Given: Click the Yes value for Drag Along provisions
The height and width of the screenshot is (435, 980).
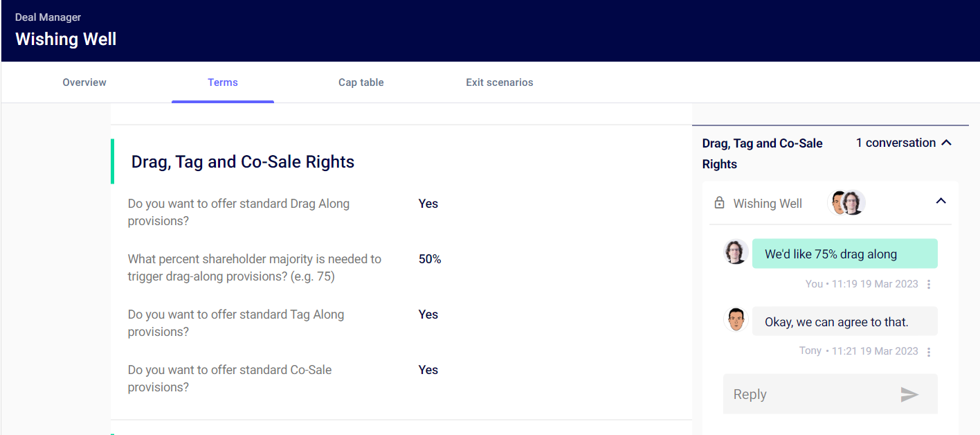Looking at the screenshot, I should pyautogui.click(x=428, y=204).
